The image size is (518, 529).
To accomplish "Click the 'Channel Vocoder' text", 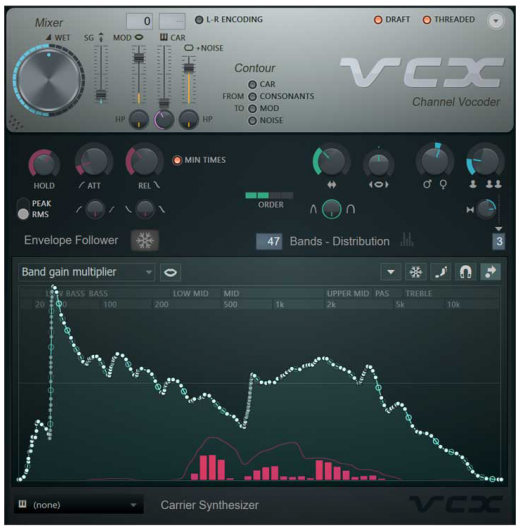I will [456, 102].
